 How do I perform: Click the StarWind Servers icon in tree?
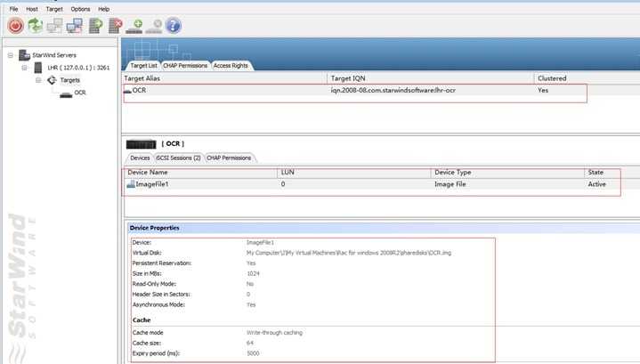25,55
